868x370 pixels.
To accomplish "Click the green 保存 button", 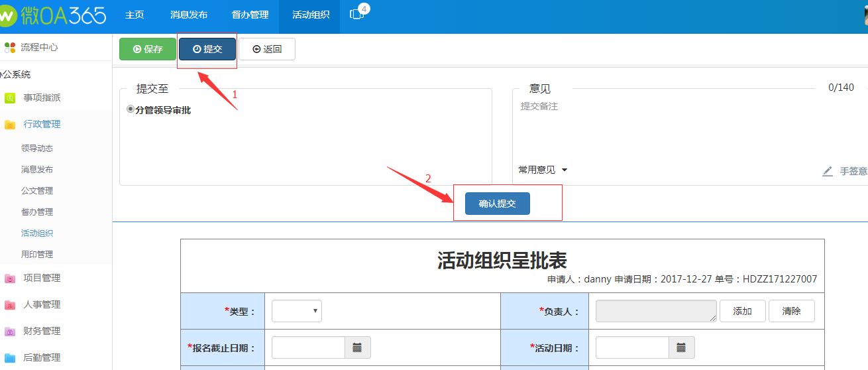I will click(x=147, y=49).
